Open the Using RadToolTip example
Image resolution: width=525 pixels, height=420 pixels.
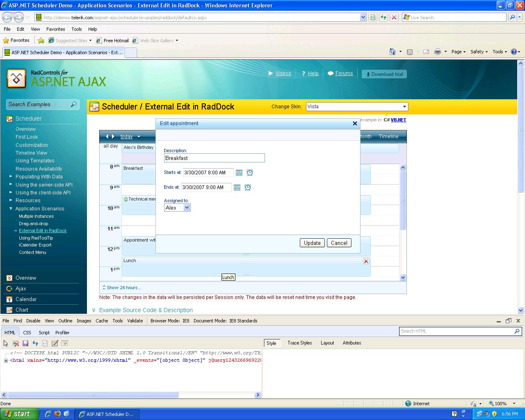(x=36, y=238)
